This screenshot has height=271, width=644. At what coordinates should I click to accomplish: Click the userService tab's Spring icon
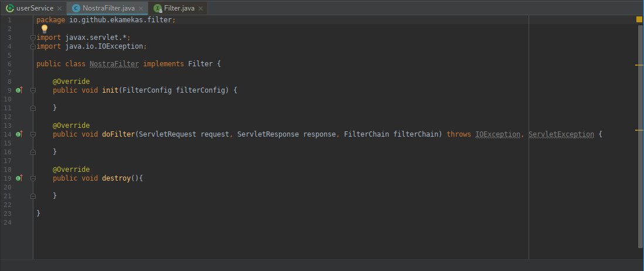pyautogui.click(x=9, y=8)
